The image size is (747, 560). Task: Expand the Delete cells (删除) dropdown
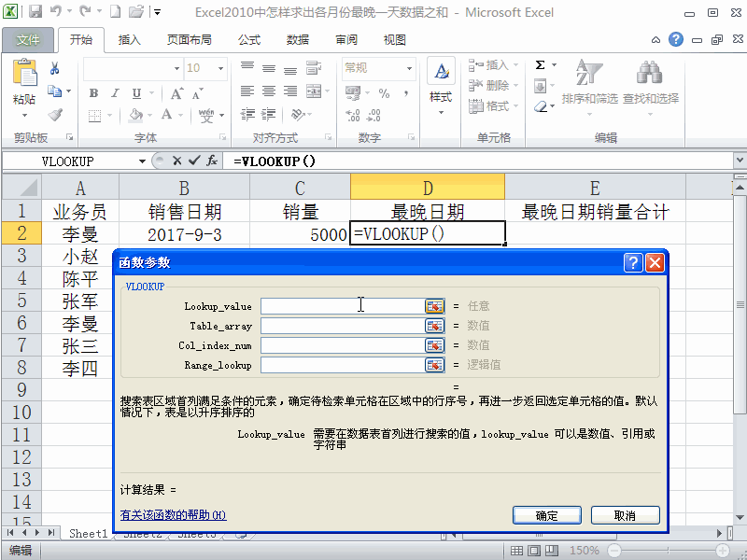[x=516, y=86]
